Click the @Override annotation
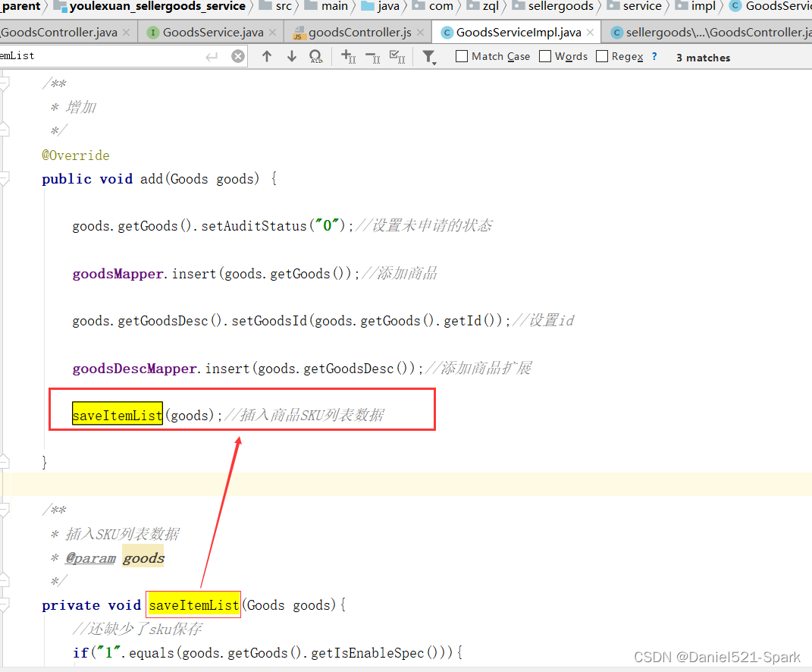This screenshot has height=672, width=812. [76, 155]
